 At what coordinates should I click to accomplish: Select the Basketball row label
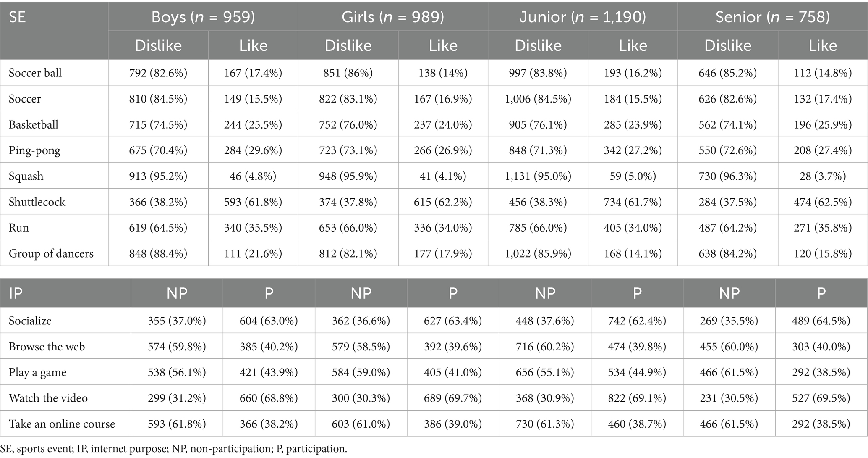pos(34,124)
